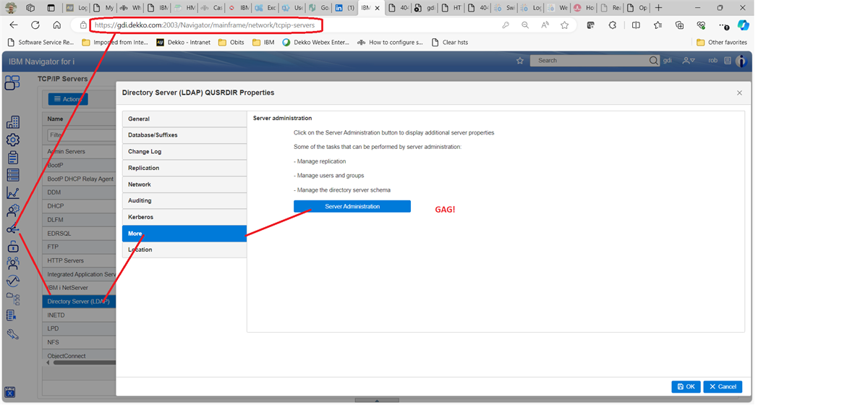Open the stacked-drives File Systems sidebar icon
Image resolution: width=868 pixels, height=413 pixels.
12,175
